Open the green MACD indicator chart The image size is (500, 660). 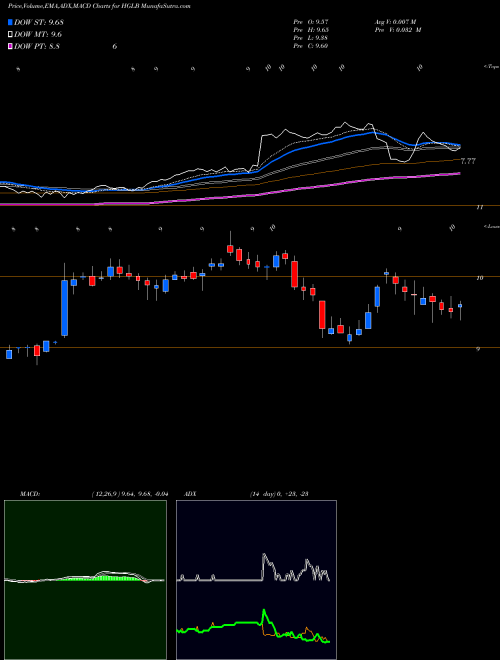click(85, 580)
